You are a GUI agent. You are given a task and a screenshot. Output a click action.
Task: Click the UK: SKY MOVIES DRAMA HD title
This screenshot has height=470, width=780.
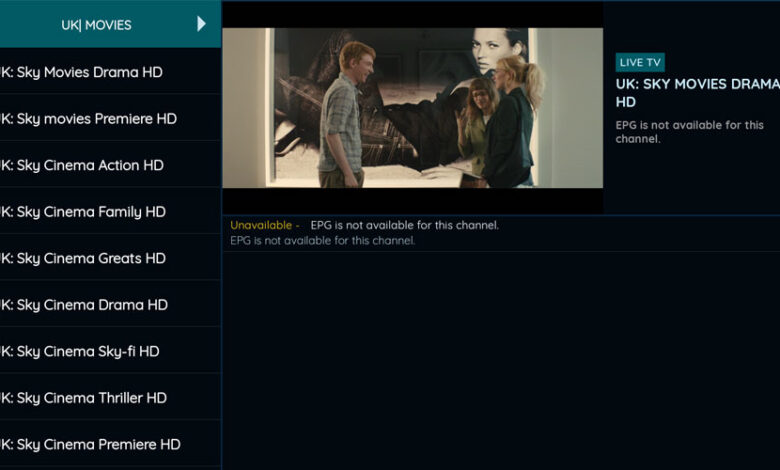(697, 93)
